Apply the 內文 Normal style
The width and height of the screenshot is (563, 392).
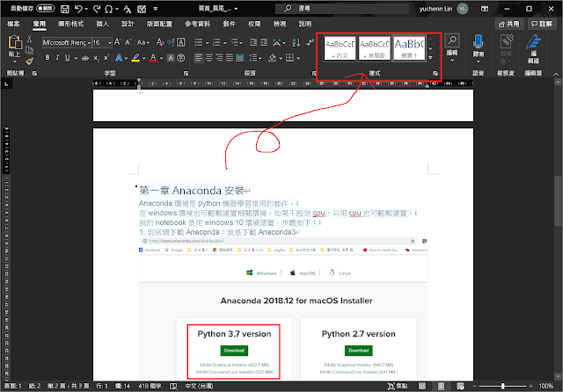click(340, 47)
